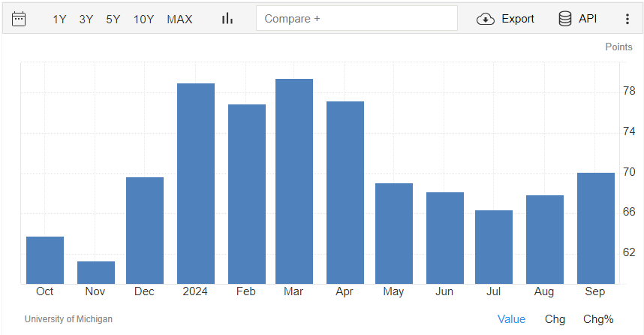Open the API link
Viewport: 644px width, 335px height.
coord(588,19)
